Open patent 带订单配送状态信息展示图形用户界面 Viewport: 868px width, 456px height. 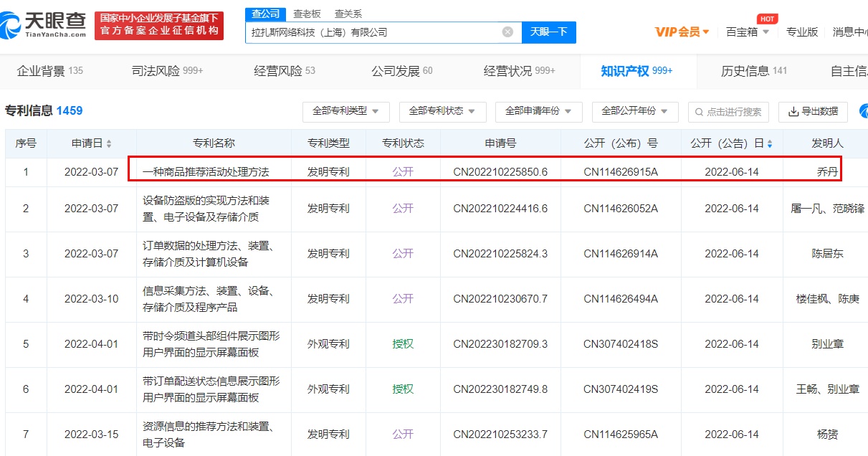211,389
